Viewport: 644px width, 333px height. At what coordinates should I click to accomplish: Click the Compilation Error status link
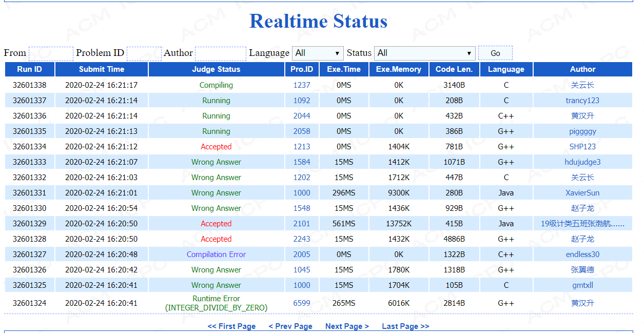(216, 254)
